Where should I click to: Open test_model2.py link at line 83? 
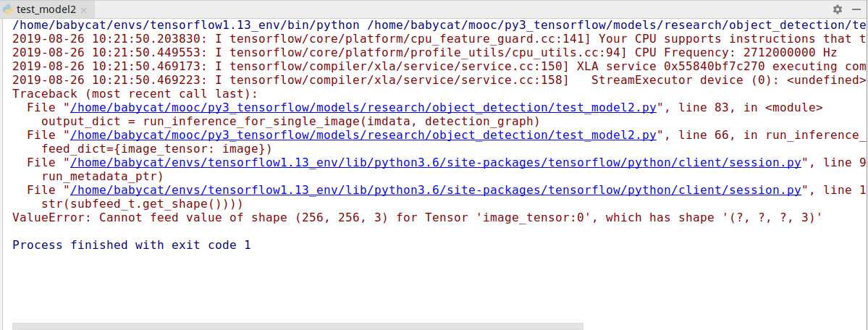(363, 107)
